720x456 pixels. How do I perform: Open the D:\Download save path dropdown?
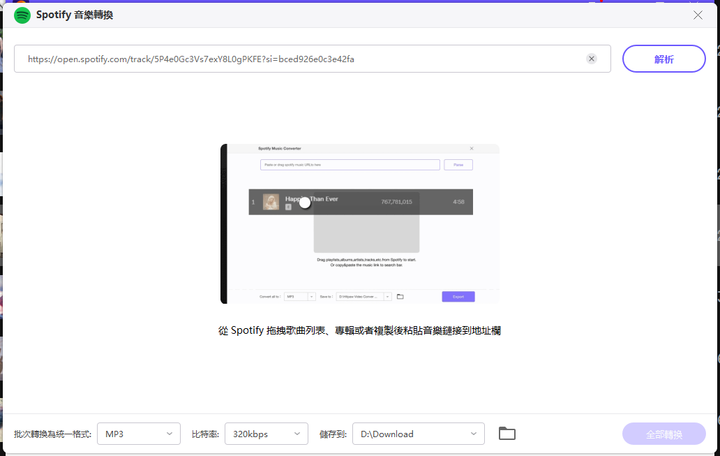pyautogui.click(x=418, y=434)
